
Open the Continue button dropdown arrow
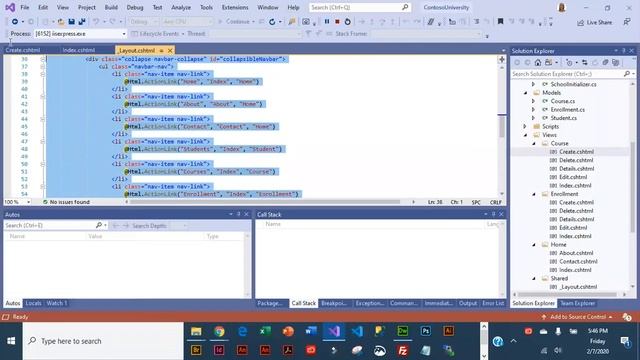click(x=253, y=22)
